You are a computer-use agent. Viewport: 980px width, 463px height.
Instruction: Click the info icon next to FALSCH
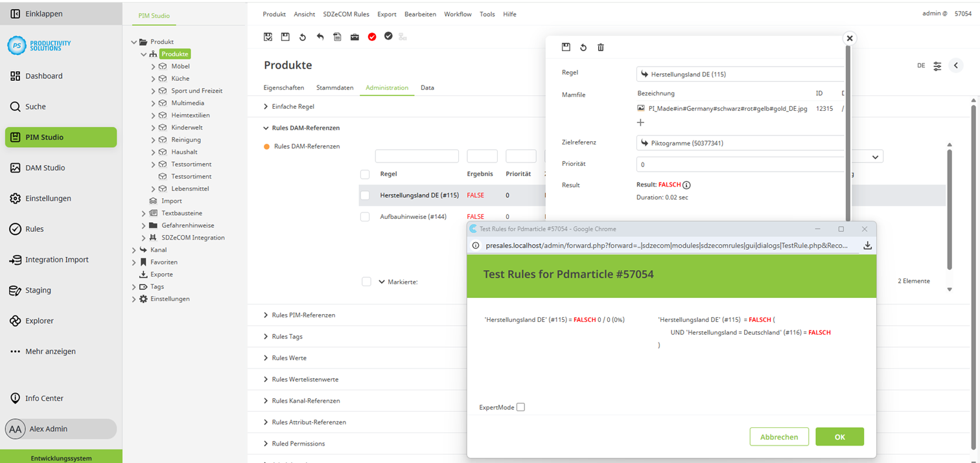click(686, 185)
